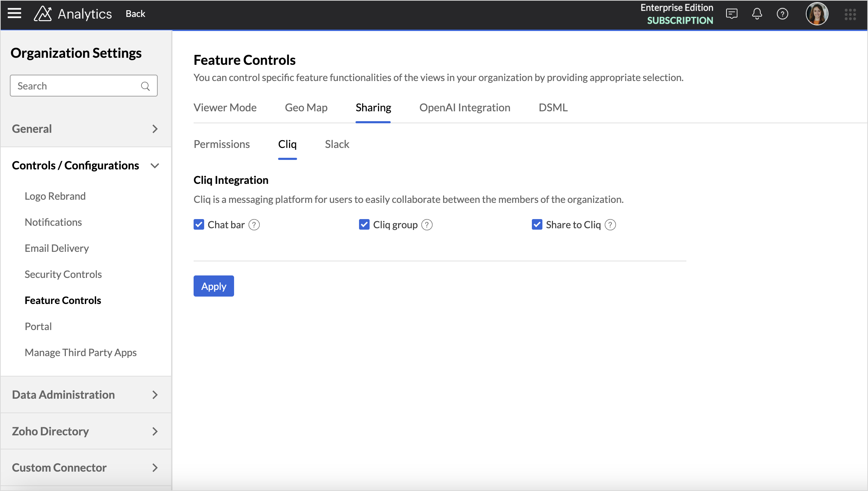The image size is (868, 491).
Task: Open the hamburger menu icon
Action: click(14, 14)
